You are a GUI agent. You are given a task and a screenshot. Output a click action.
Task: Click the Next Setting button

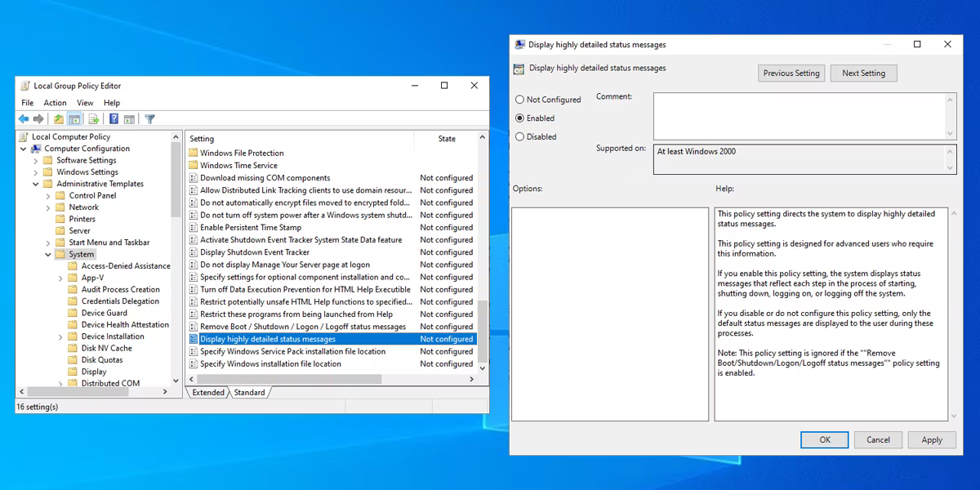(864, 73)
